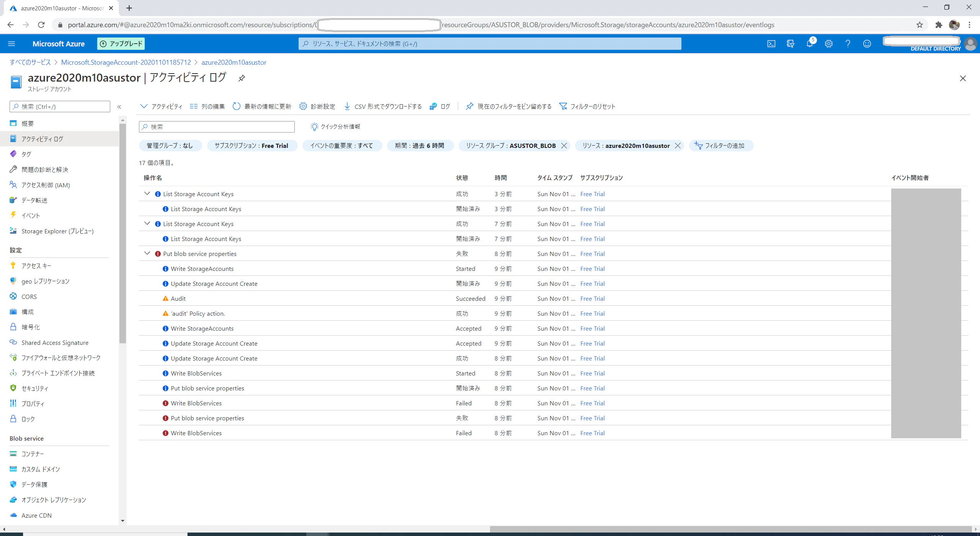
Task: Add a new filter
Action: click(721, 146)
